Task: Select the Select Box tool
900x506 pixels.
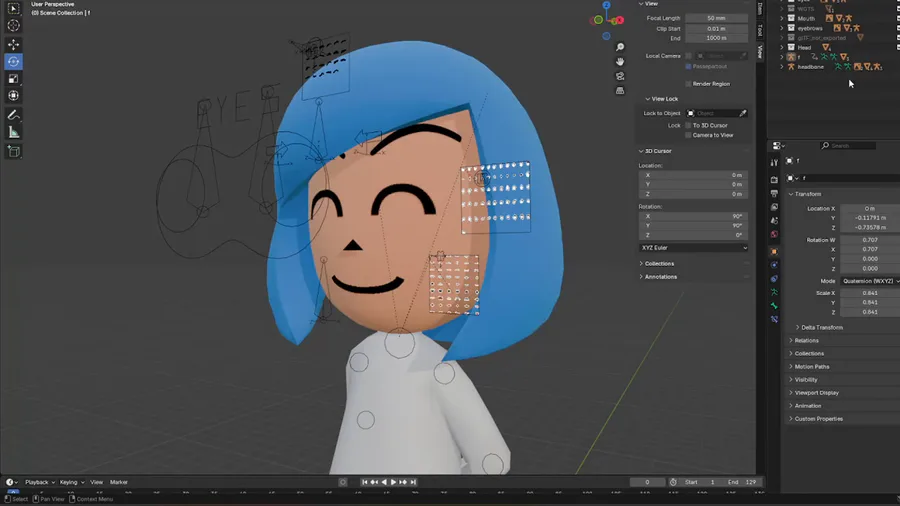Action: pyautogui.click(x=13, y=9)
